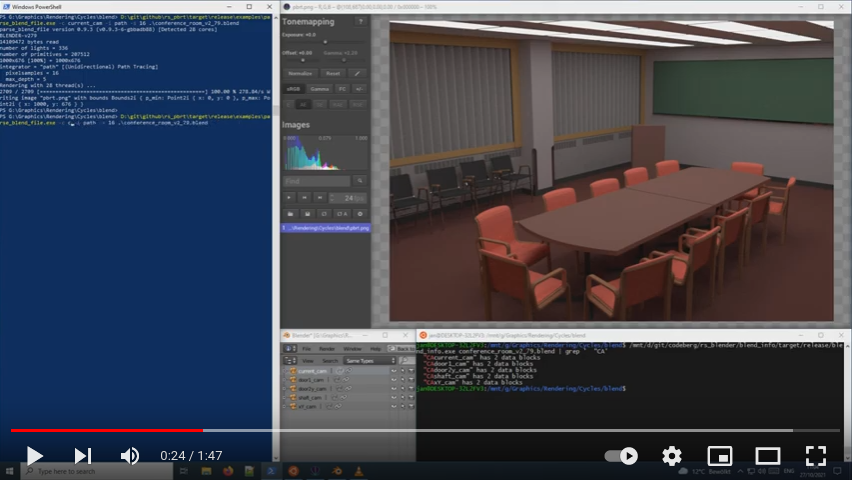
Task: Toggle the autoplay switch
Action: tap(621, 456)
